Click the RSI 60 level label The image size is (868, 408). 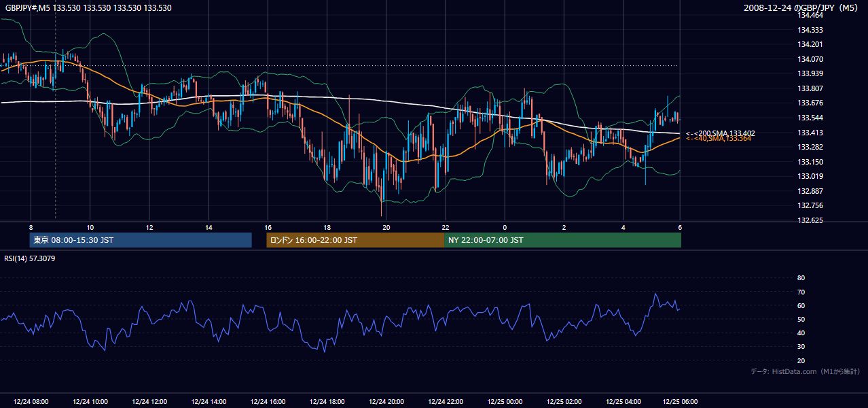[x=801, y=306]
